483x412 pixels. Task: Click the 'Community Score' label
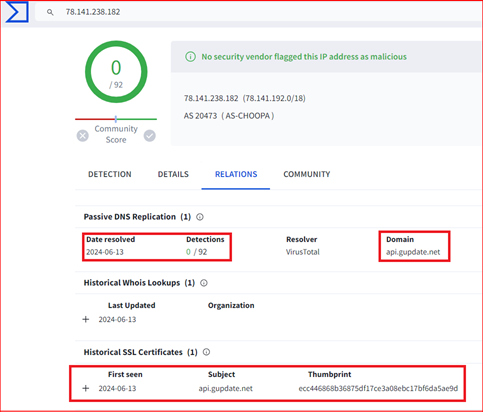coord(116,134)
